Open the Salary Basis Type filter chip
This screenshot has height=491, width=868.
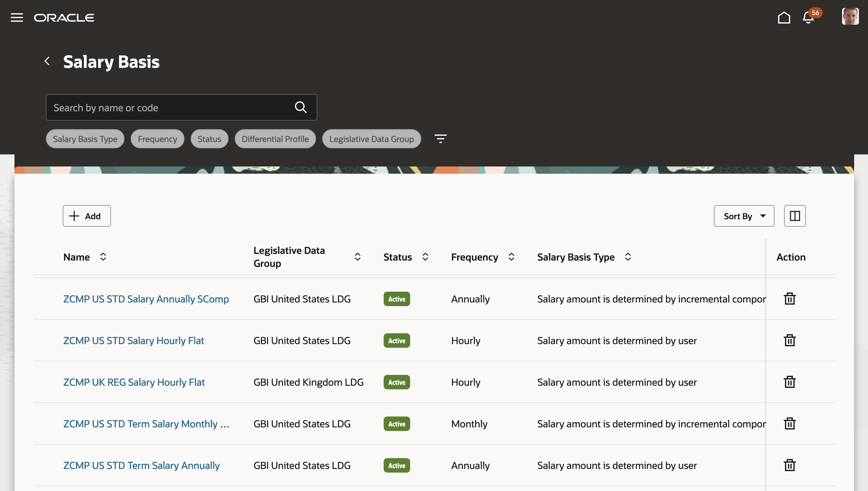click(x=85, y=139)
